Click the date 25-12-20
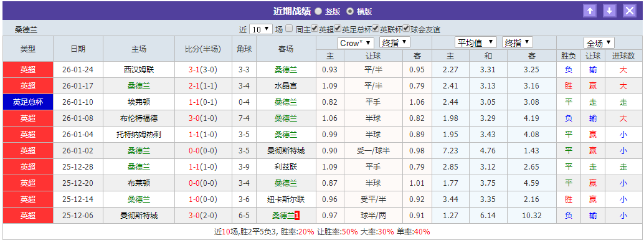This screenshot has width=644, height=240. 78,183
